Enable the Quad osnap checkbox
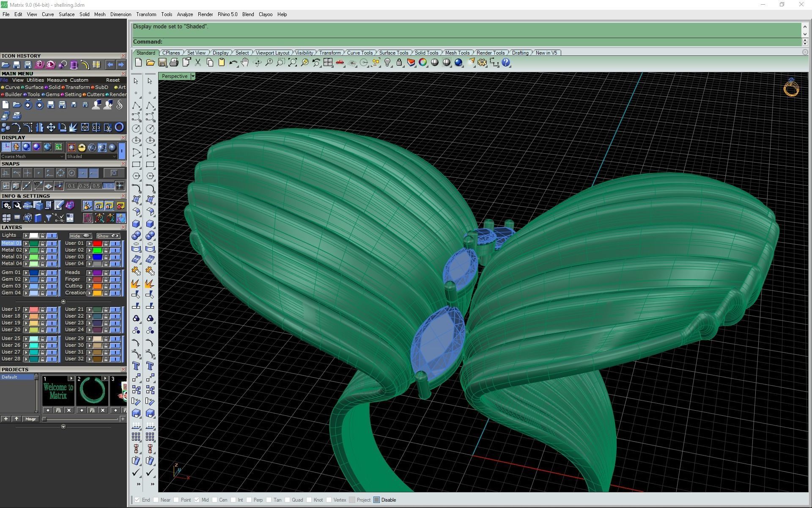812x508 pixels. click(x=288, y=500)
